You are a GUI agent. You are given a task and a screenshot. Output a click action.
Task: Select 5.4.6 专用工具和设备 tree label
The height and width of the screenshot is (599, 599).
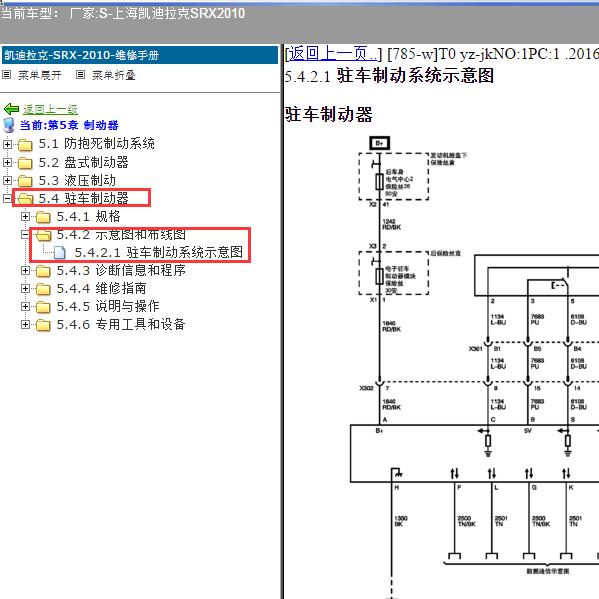coord(121,324)
